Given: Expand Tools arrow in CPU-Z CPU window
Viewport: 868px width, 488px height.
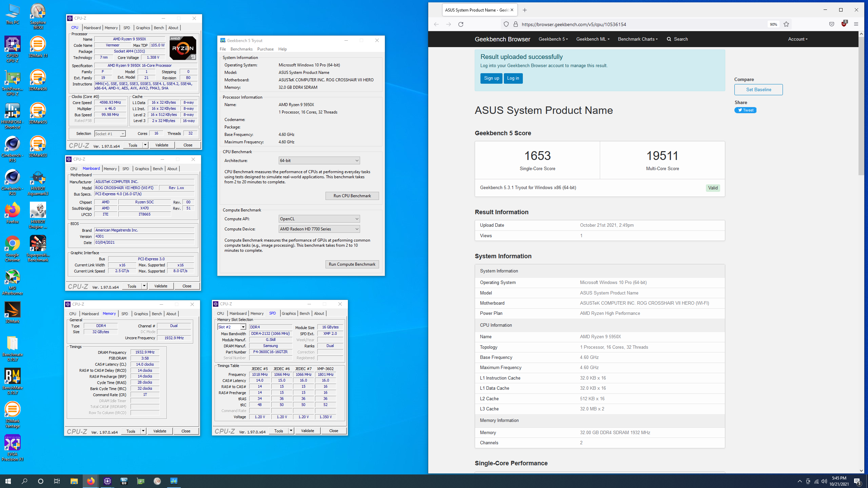Looking at the screenshot, I should click(145, 145).
